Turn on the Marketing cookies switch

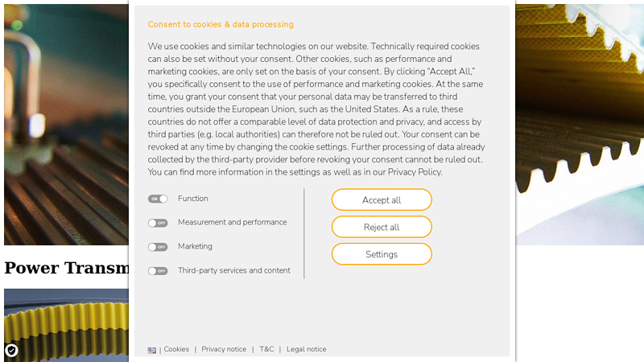pos(158,247)
